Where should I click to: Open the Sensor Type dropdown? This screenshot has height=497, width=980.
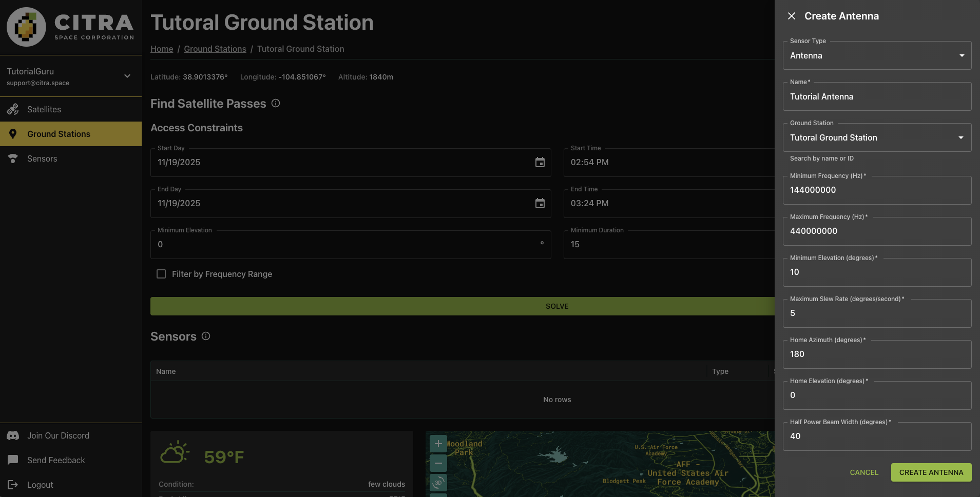coord(877,55)
